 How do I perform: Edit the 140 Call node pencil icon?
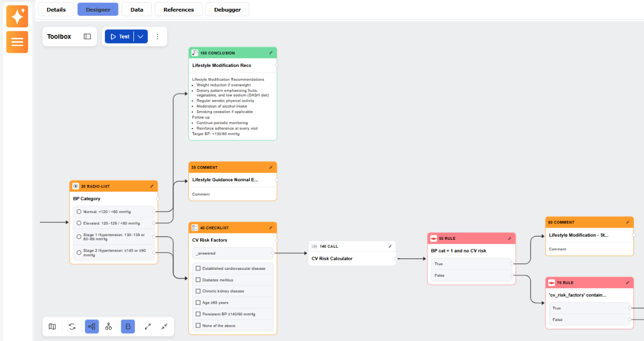tap(390, 246)
